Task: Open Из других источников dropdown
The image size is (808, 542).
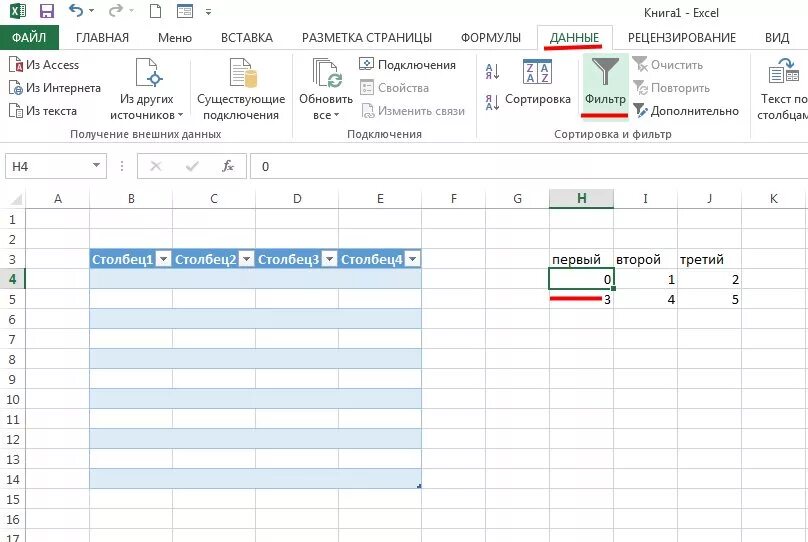Action: point(146,89)
